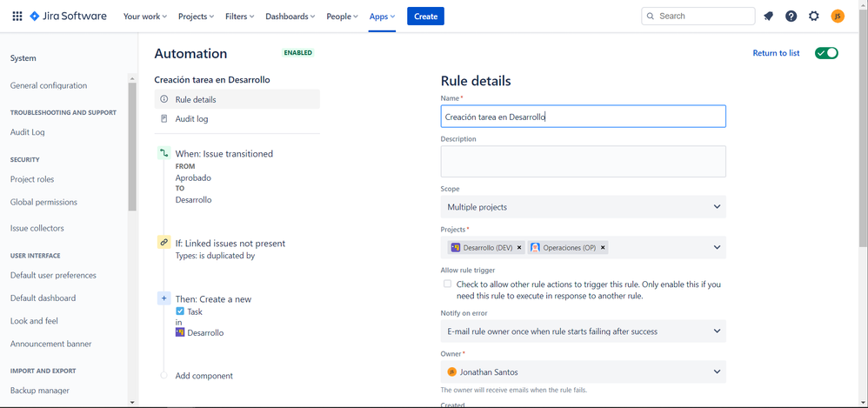868x408 pixels.
Task: Open the Apps dropdown menu
Action: pyautogui.click(x=382, y=16)
